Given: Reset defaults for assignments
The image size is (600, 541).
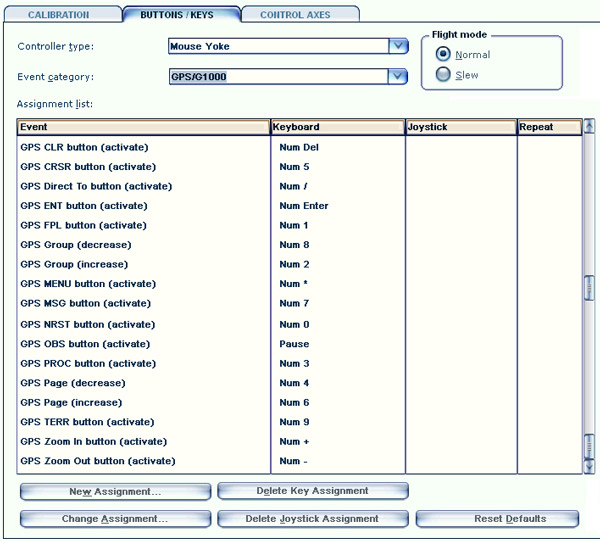Looking at the screenshot, I should tap(497, 519).
